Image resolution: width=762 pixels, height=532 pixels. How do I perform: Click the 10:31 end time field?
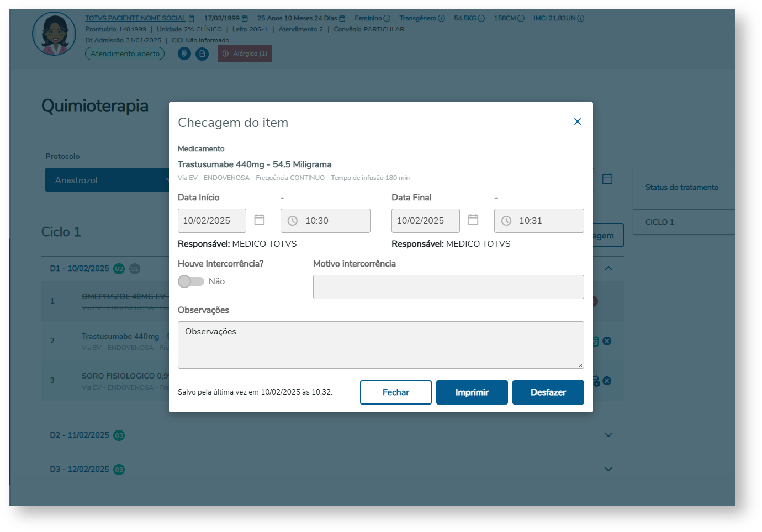[x=539, y=221]
